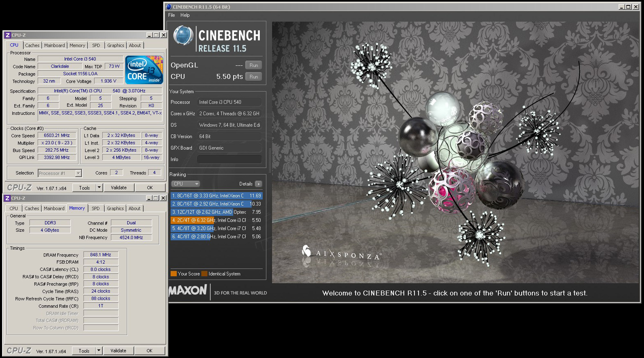Select SPD tab in CPU-Z memory window
This screenshot has height=358, width=644.
pos(96,208)
